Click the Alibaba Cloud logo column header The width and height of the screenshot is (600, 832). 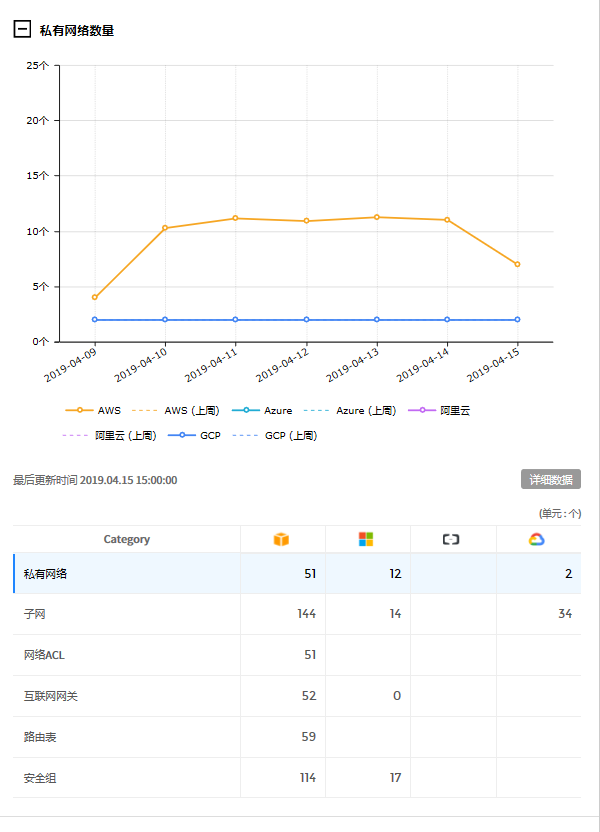coord(451,539)
